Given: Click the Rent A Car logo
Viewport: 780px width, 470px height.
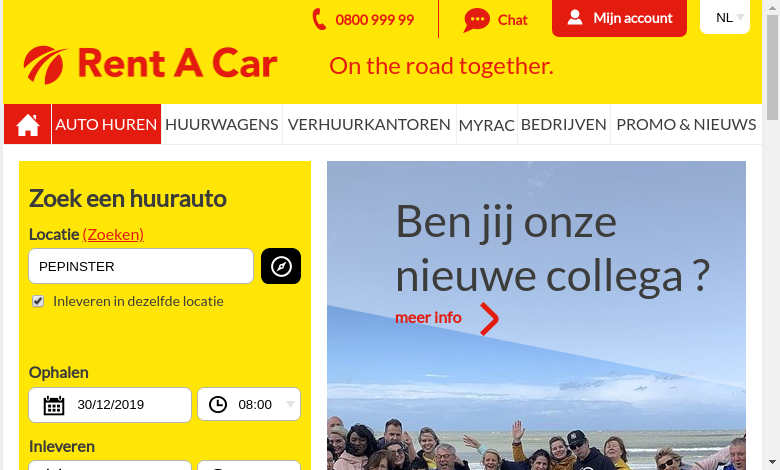Looking at the screenshot, I should [x=150, y=65].
